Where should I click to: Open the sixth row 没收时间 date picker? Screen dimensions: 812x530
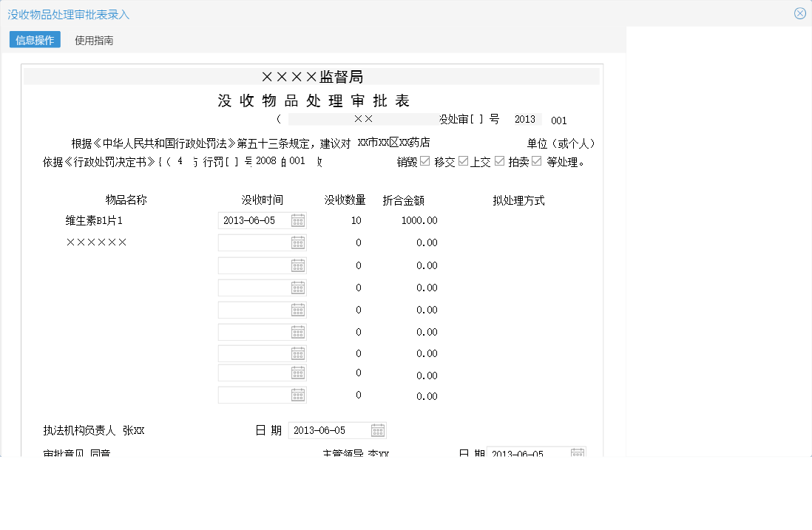coord(298,331)
